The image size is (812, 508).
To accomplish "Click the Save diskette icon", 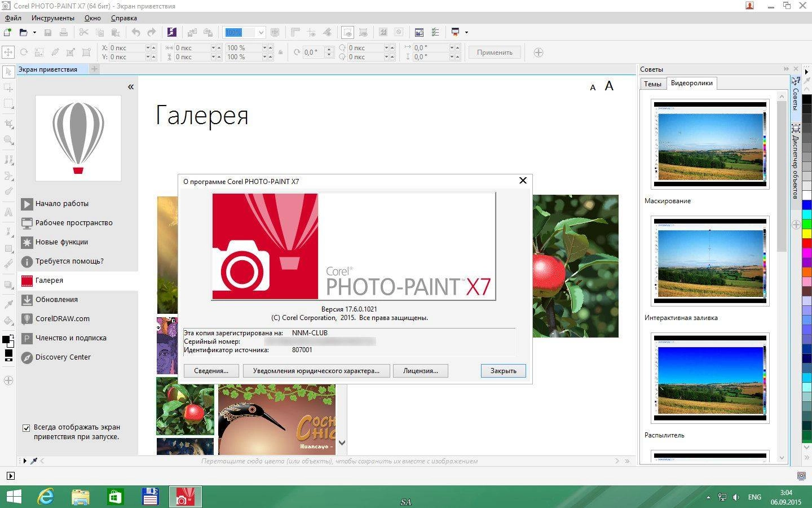I will pos(48,32).
